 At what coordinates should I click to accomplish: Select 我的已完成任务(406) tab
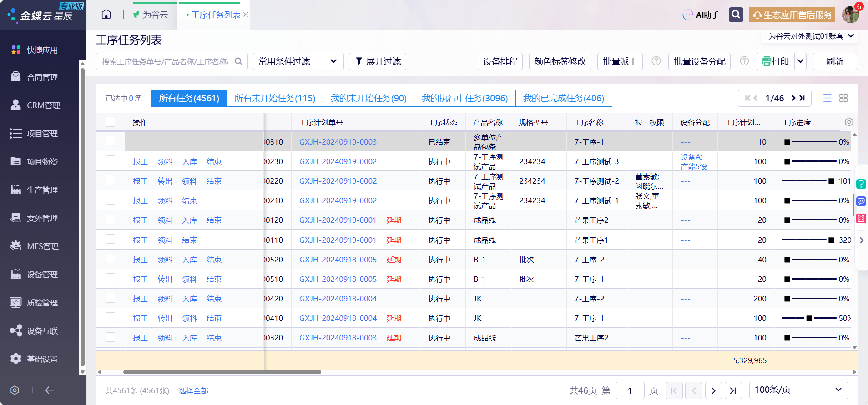tap(564, 98)
